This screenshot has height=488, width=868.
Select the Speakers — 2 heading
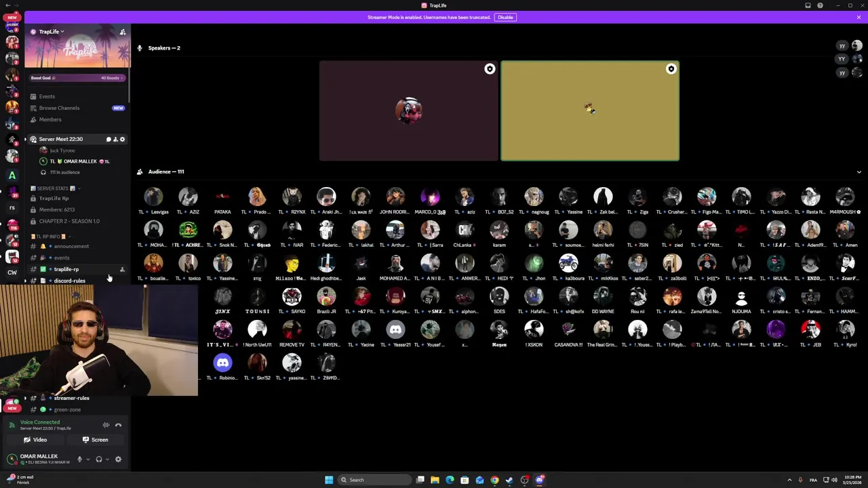click(164, 48)
